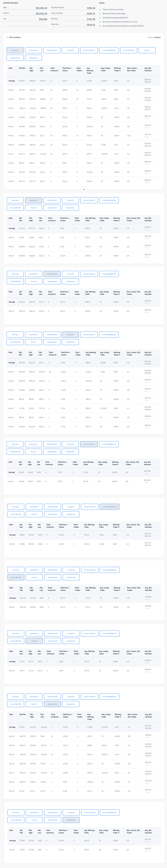Click the 50k Combine panel title
The height and width of the screenshot is (868, 167).
coord(15,37)
